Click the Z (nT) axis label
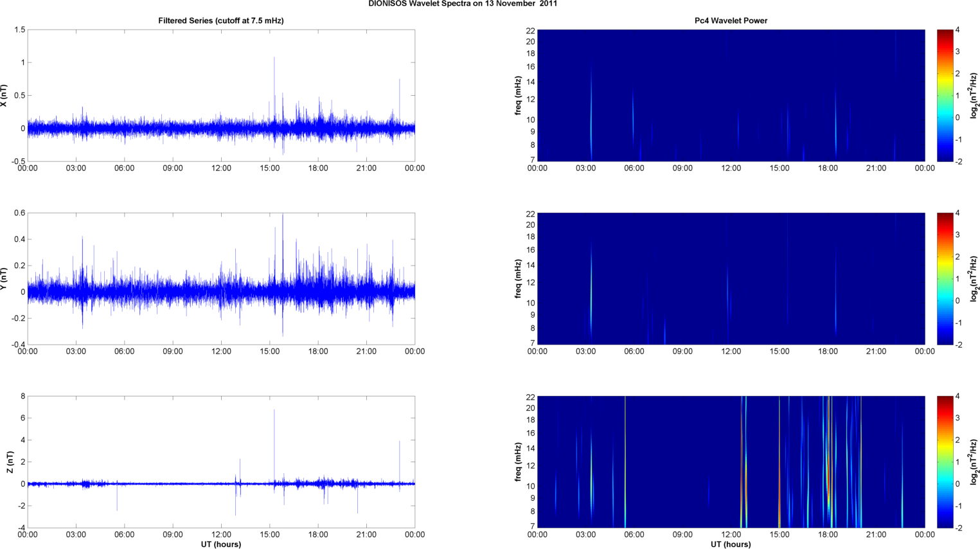Image resolution: width=980 pixels, height=549 pixels. click(10, 462)
